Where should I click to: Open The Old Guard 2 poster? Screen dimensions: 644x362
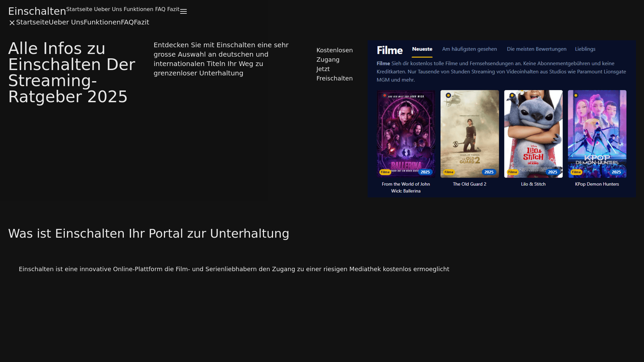[x=470, y=134]
